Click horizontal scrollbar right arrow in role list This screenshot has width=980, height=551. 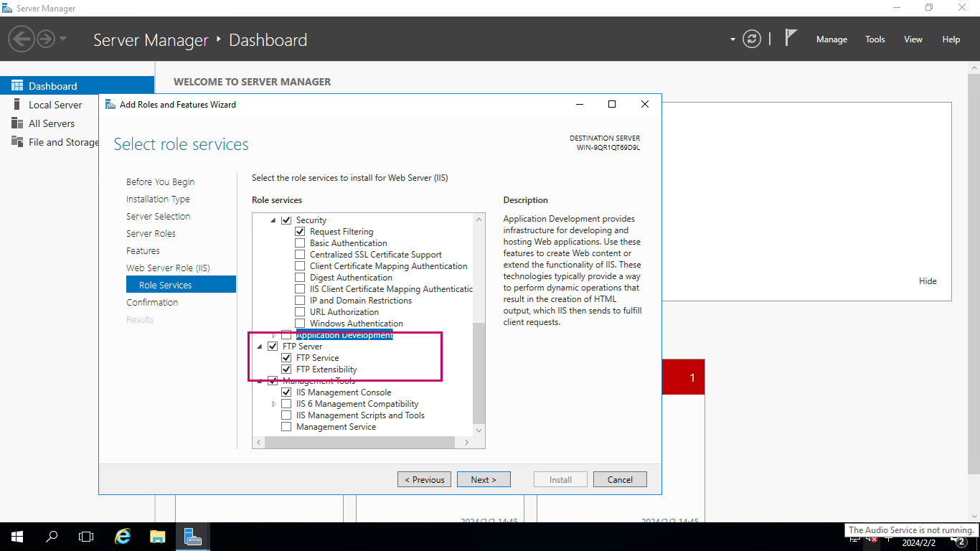[467, 443]
